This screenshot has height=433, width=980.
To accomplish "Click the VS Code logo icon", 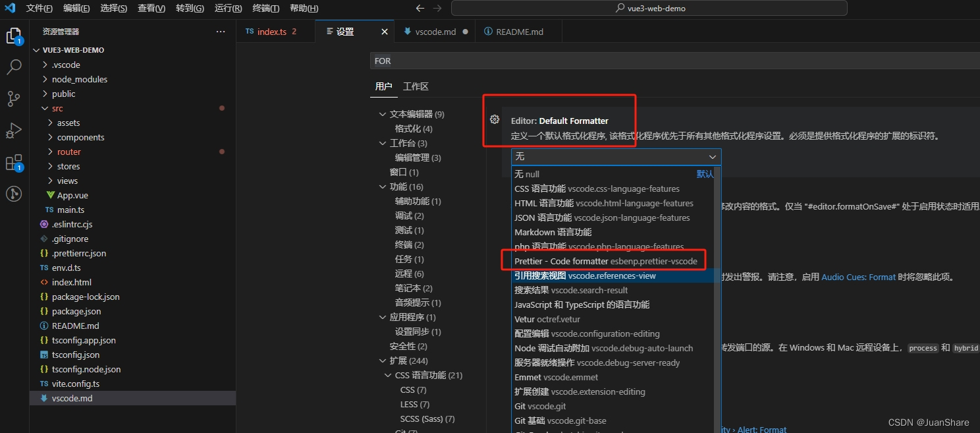I will pos(11,9).
